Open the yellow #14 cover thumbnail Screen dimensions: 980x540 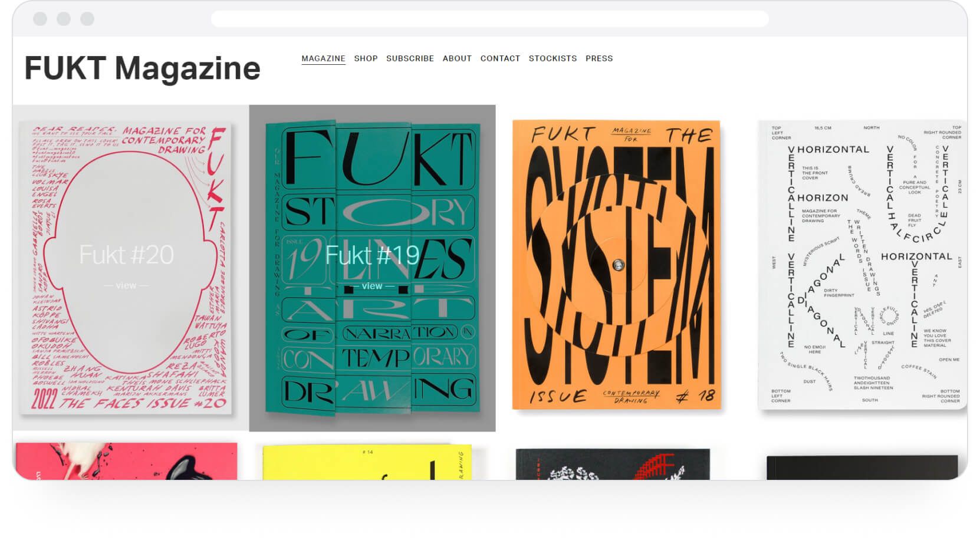click(367, 462)
